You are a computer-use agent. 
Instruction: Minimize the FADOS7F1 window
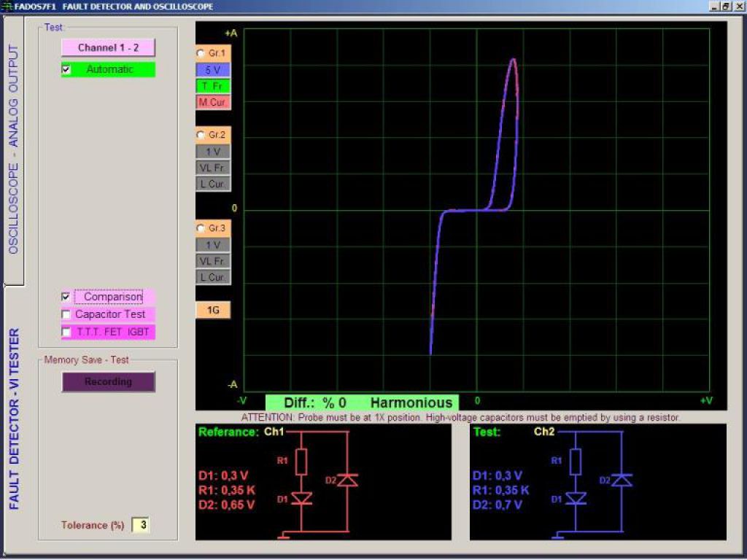tap(714, 7)
